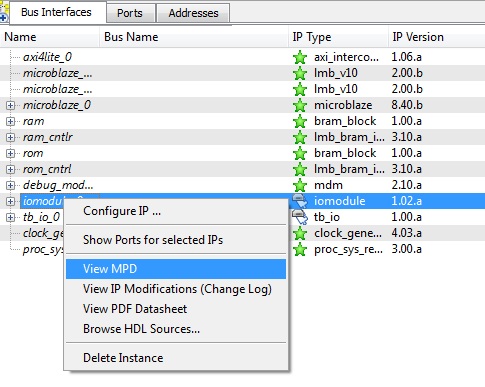This screenshot has height=387, width=485.
Task: Click the green star icon beside axi_interco...
Action: 300,57
